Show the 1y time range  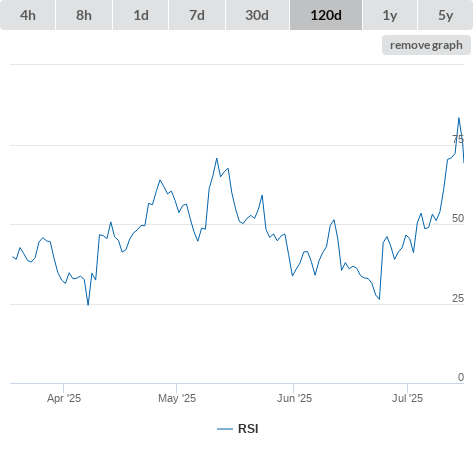tap(390, 15)
